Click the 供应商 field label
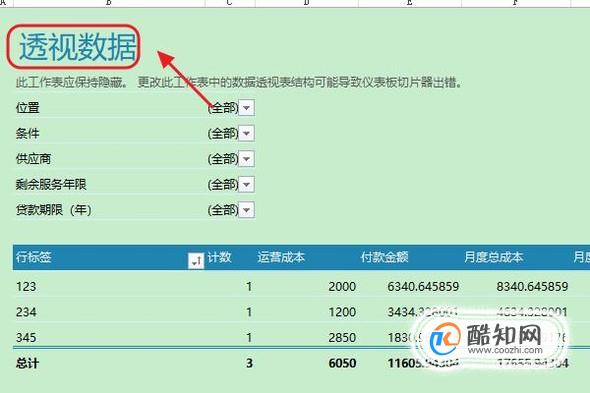Viewport: 590px width, 393px height. (x=33, y=159)
